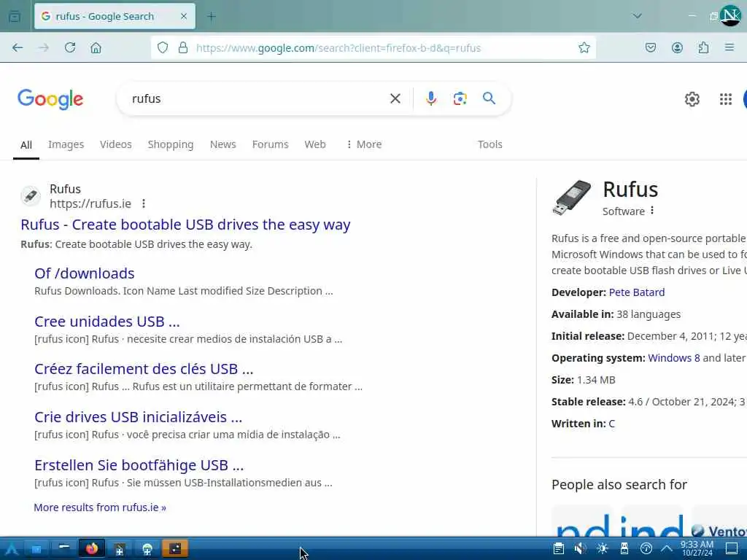Open the Of /downloads sitelink
This screenshot has height=560, width=747.
[x=85, y=273]
